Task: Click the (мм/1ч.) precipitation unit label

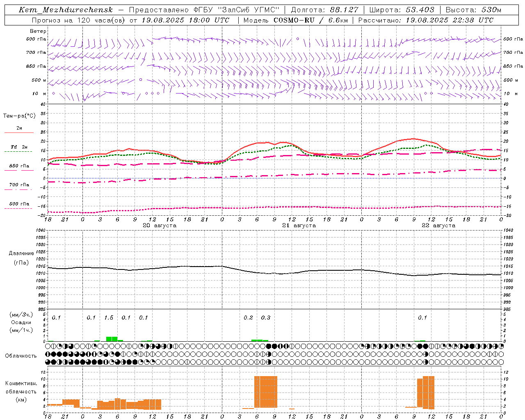Action: (x=21, y=330)
